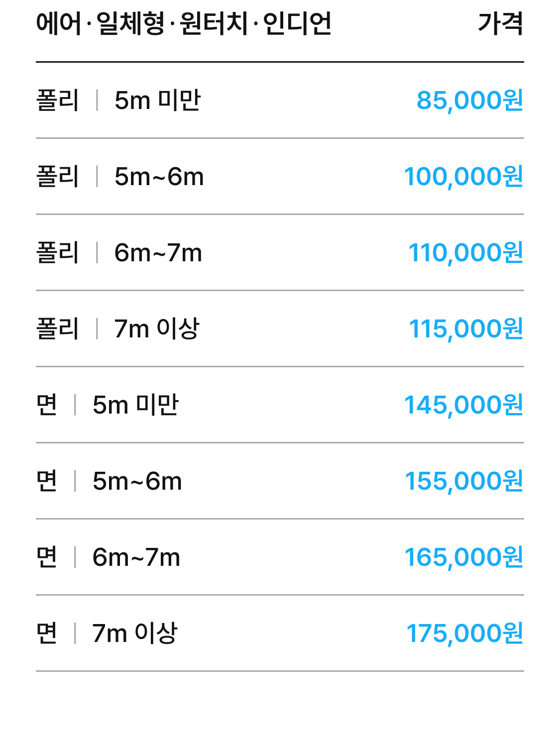Click the 85,000원 price
The width and height of the screenshot is (560, 739).
point(469,101)
